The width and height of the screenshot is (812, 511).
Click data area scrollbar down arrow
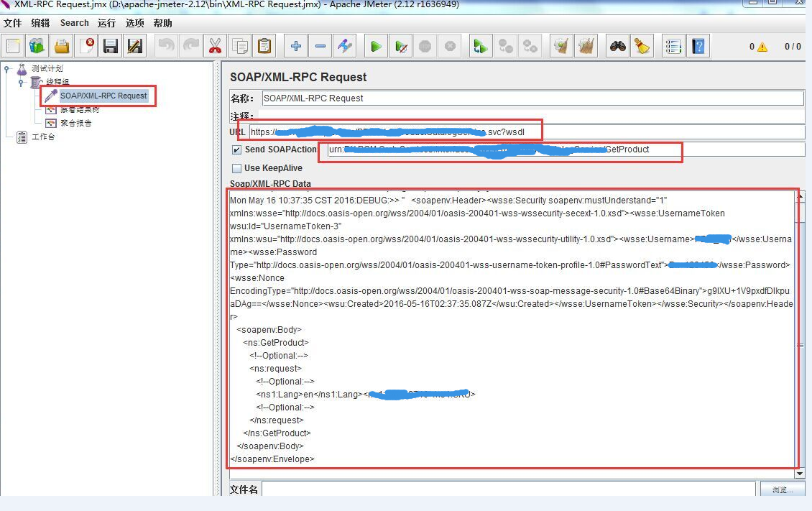coord(800,473)
